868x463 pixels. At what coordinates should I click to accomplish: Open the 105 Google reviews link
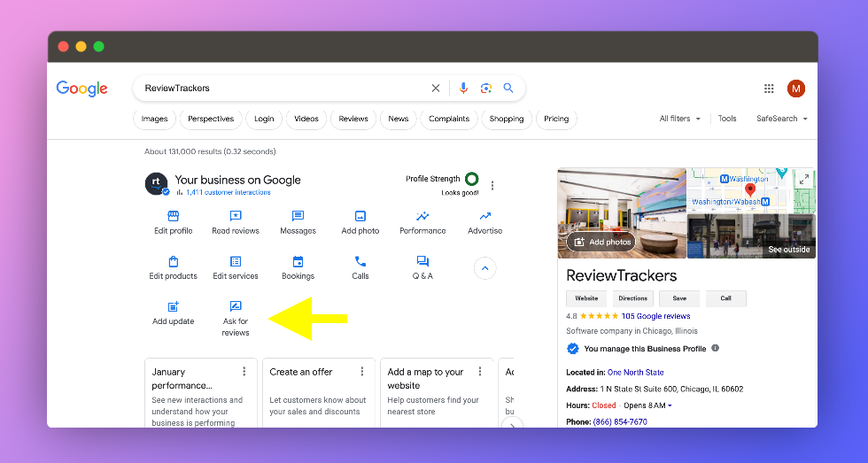pyautogui.click(x=655, y=316)
